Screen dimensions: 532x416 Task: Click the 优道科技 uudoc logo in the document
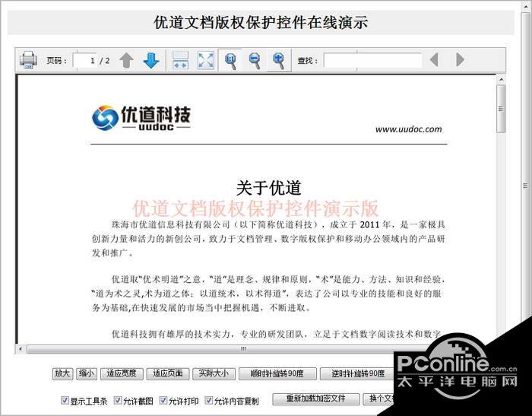click(141, 118)
